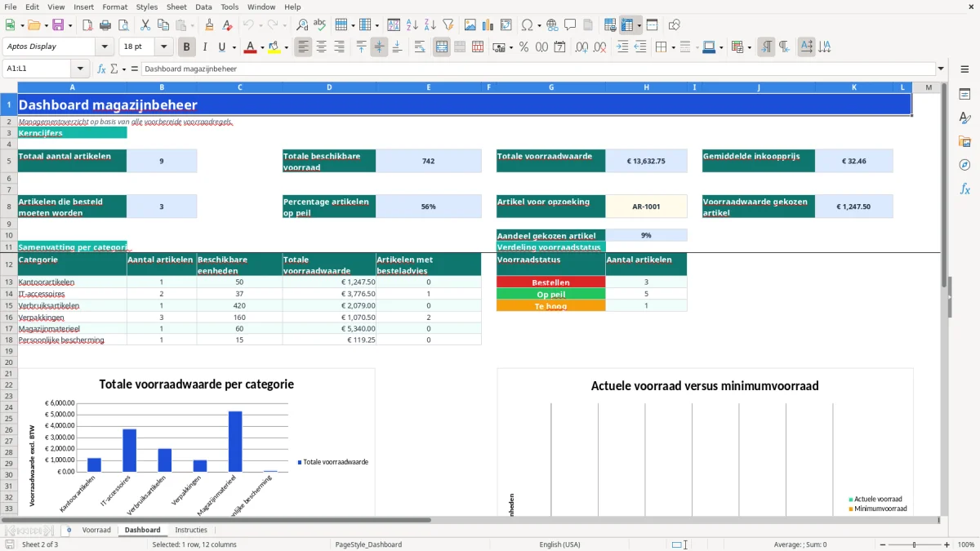Format selection as percent
The height and width of the screenshot is (551, 980).
[523, 47]
